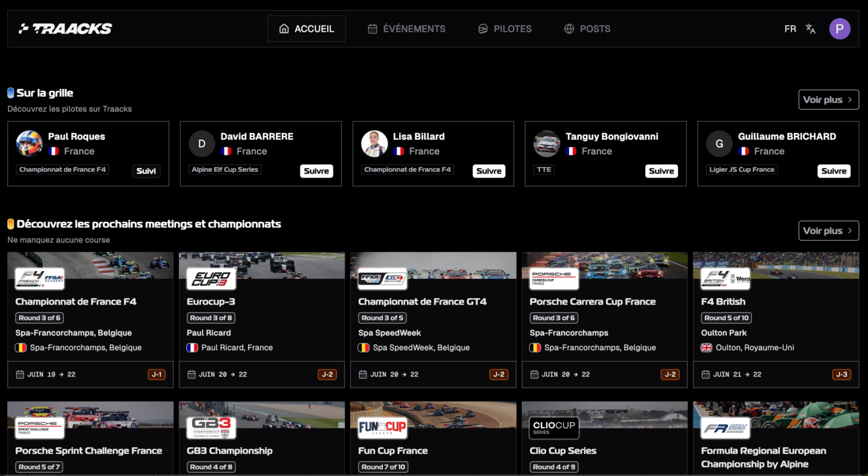Click Voir plus for prochains meetings
The width and height of the screenshot is (868, 476).
(x=828, y=231)
